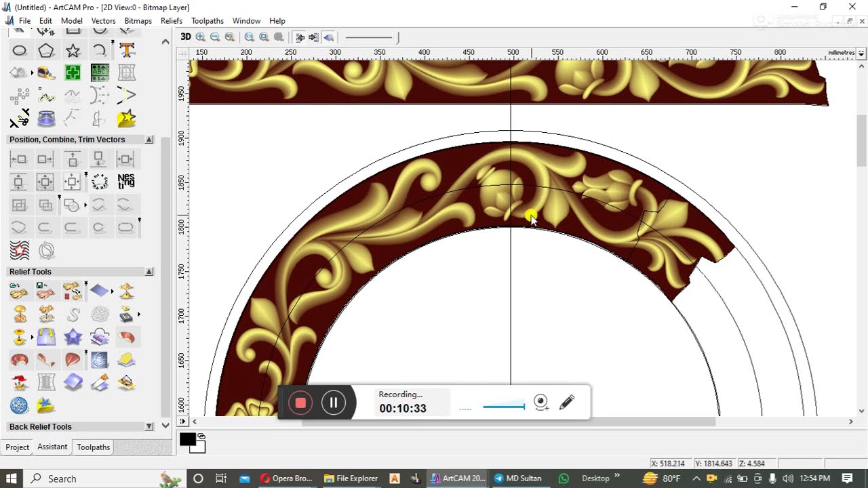Expand the flyout beside vector clipping icon
The image size is (868, 488).
pos(85,205)
